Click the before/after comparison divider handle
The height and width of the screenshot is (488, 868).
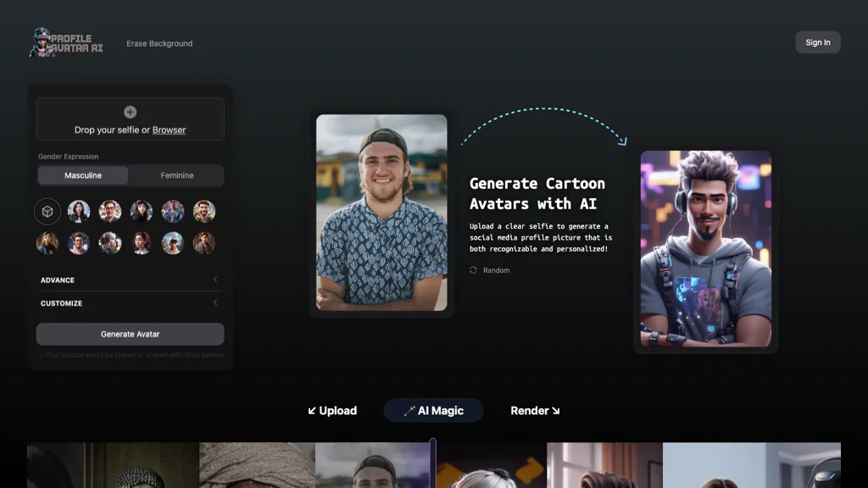(433, 463)
